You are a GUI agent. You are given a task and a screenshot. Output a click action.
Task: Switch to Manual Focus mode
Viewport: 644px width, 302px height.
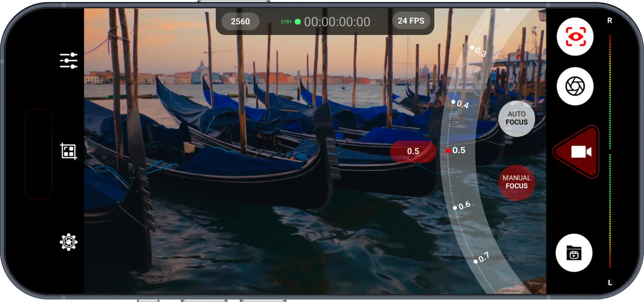[517, 182]
